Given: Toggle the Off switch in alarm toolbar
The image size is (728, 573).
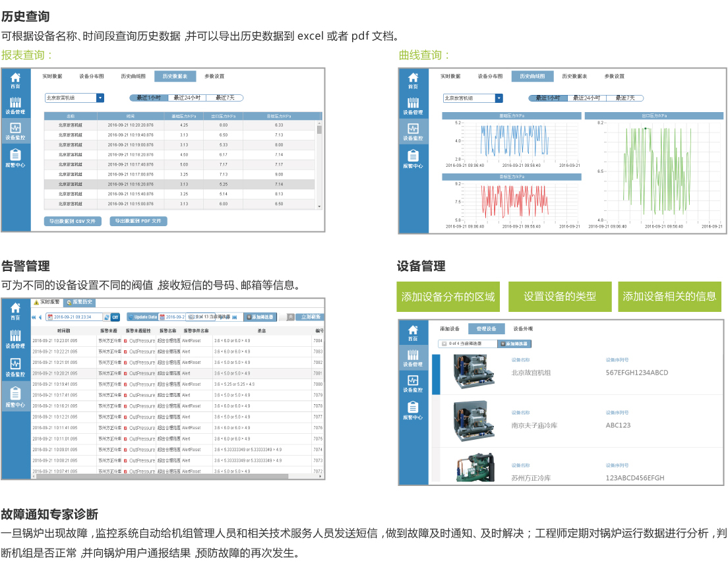Looking at the screenshot, I should click(x=115, y=317).
